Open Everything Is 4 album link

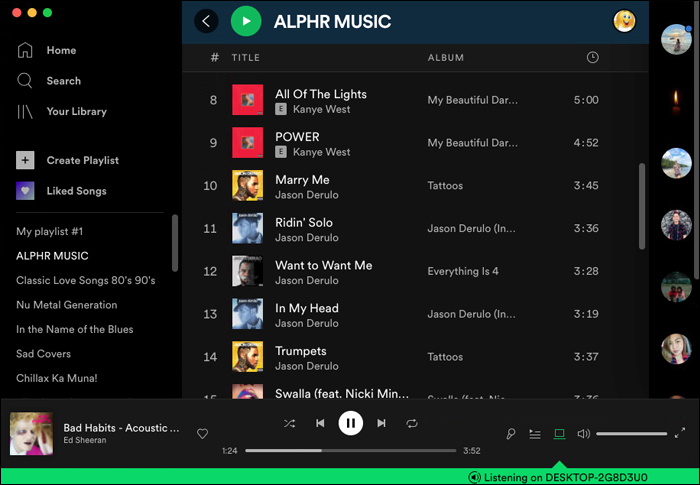(x=463, y=271)
